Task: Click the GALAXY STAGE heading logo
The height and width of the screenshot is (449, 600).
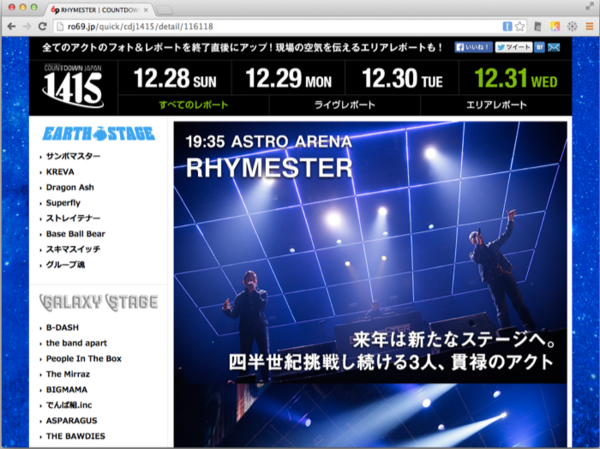Action: (99, 302)
